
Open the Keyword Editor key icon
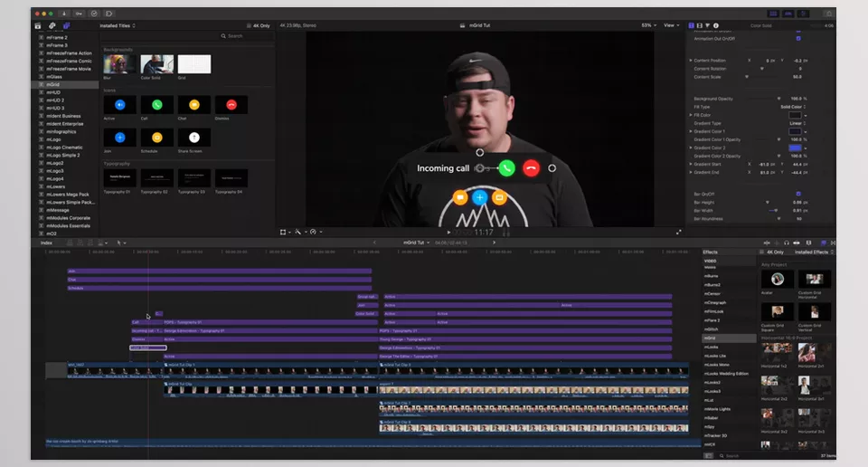coord(79,14)
